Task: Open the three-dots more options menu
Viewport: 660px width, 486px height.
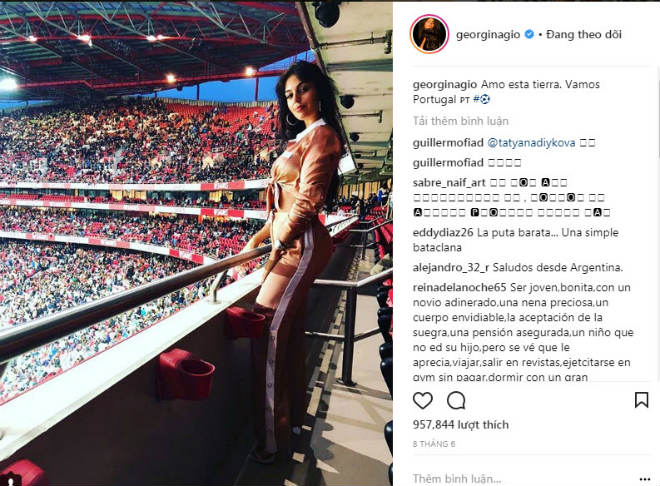Action: click(644, 479)
